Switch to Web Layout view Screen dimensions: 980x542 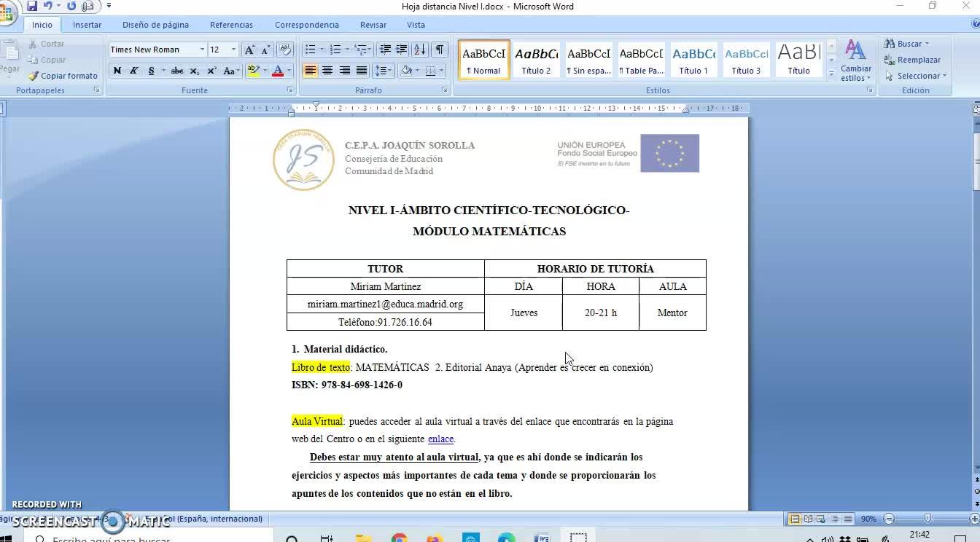point(822,519)
